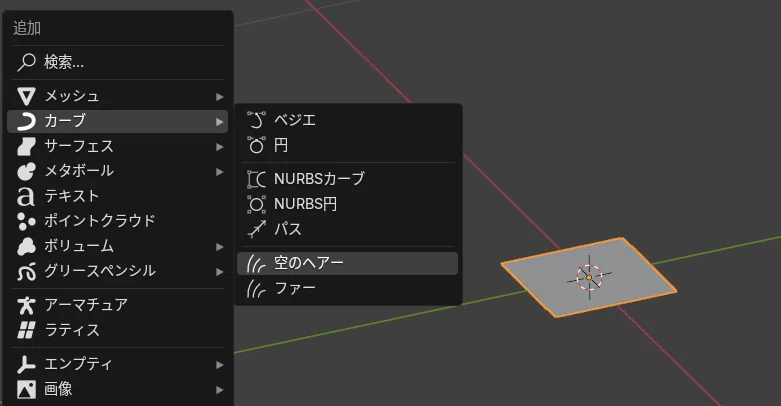Choose 空のヘアー from the curve submenu

tap(347, 263)
